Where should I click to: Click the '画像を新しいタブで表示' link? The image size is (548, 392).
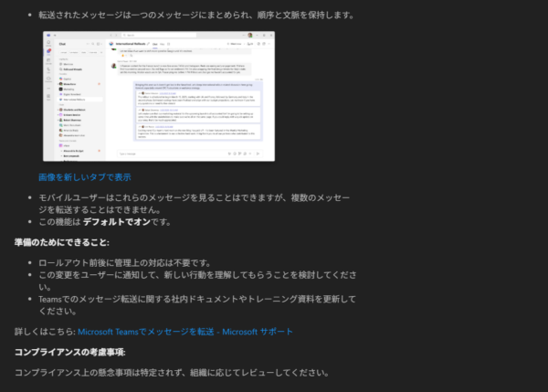[85, 176]
